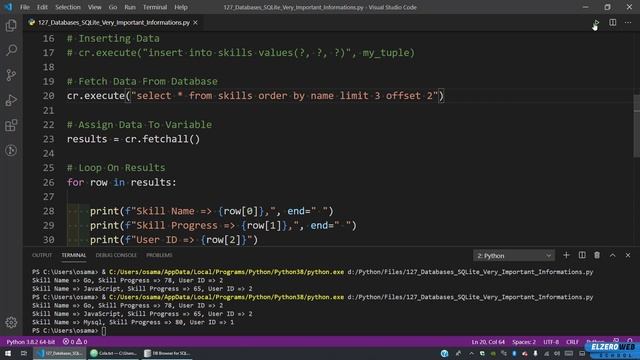Open the View menu
The width and height of the screenshot is (640, 360).
pyautogui.click(x=94, y=7)
